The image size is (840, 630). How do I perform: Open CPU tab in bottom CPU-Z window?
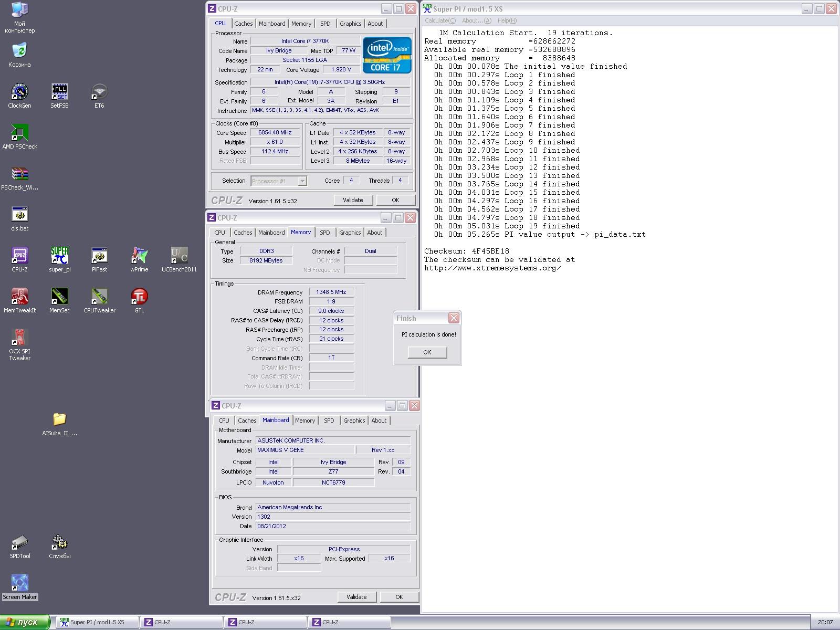pos(224,421)
